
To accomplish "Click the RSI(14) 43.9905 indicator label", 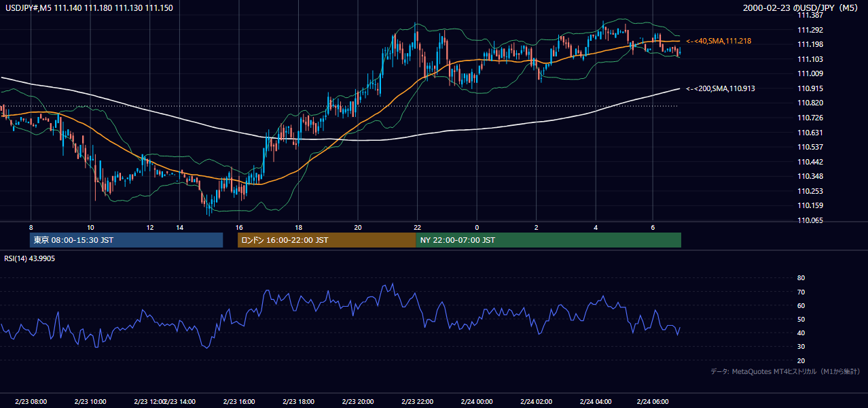I will coord(29,258).
